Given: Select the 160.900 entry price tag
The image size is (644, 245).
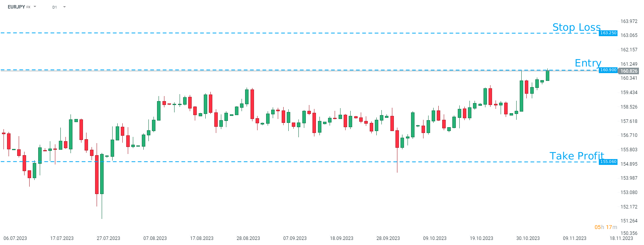Looking at the screenshot, I should 608,70.
